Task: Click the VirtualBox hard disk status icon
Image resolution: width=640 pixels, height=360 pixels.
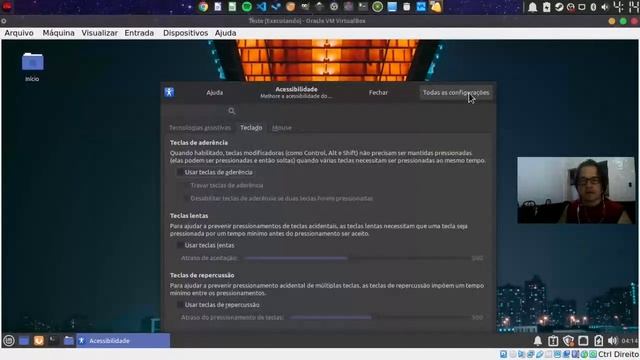Action: point(503,354)
